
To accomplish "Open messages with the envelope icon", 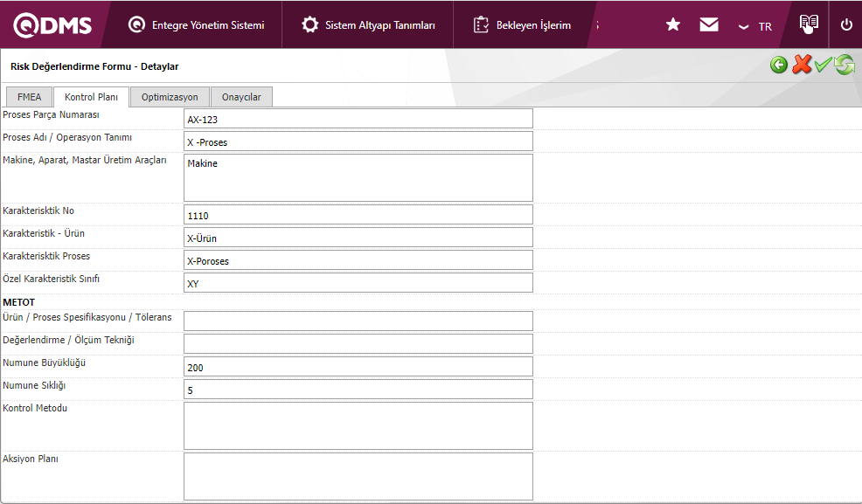I will [709, 25].
